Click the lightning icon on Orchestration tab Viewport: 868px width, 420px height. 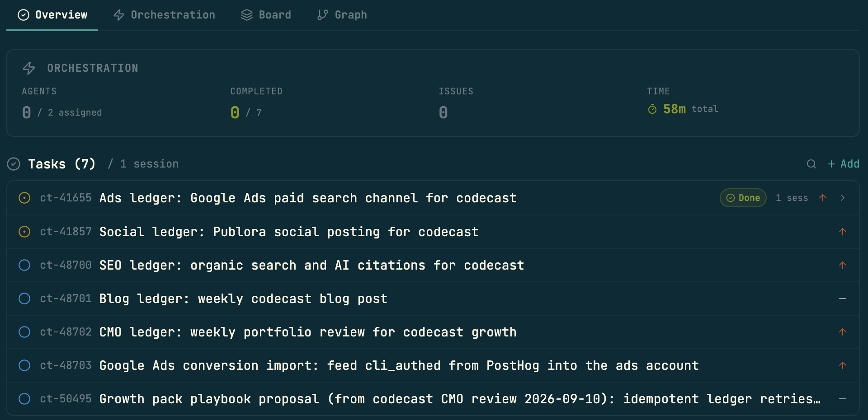[x=119, y=15]
